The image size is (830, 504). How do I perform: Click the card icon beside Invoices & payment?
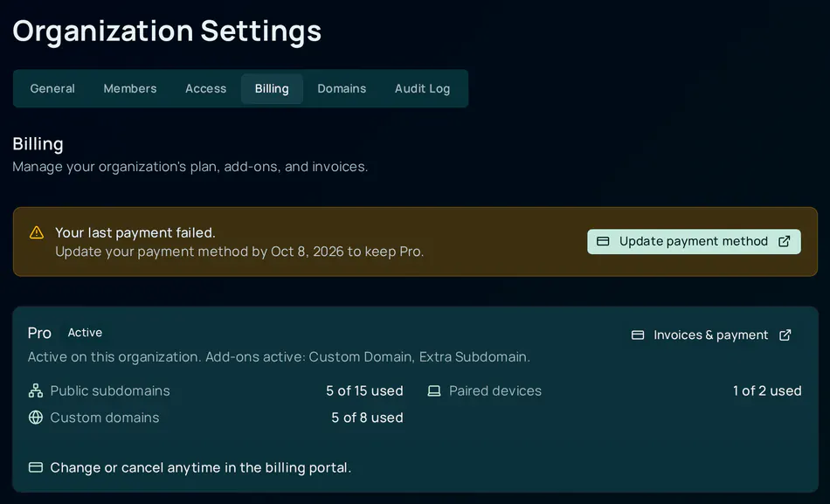tap(638, 335)
